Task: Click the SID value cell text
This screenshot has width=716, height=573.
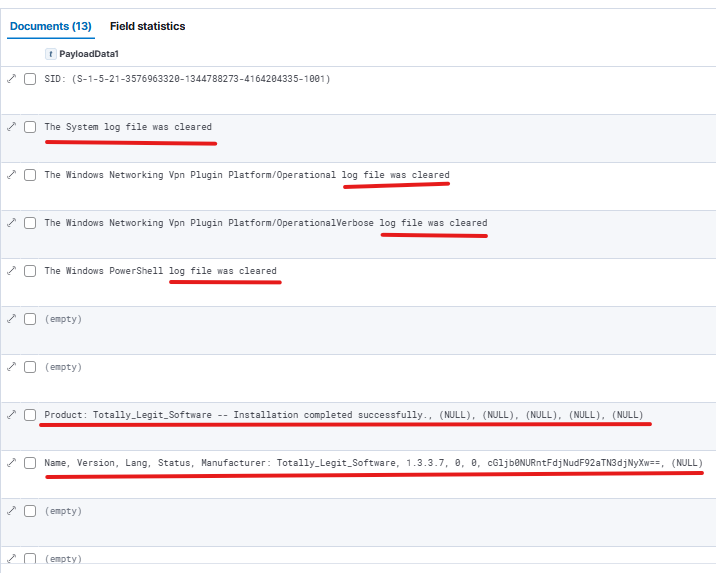Action: (x=187, y=78)
